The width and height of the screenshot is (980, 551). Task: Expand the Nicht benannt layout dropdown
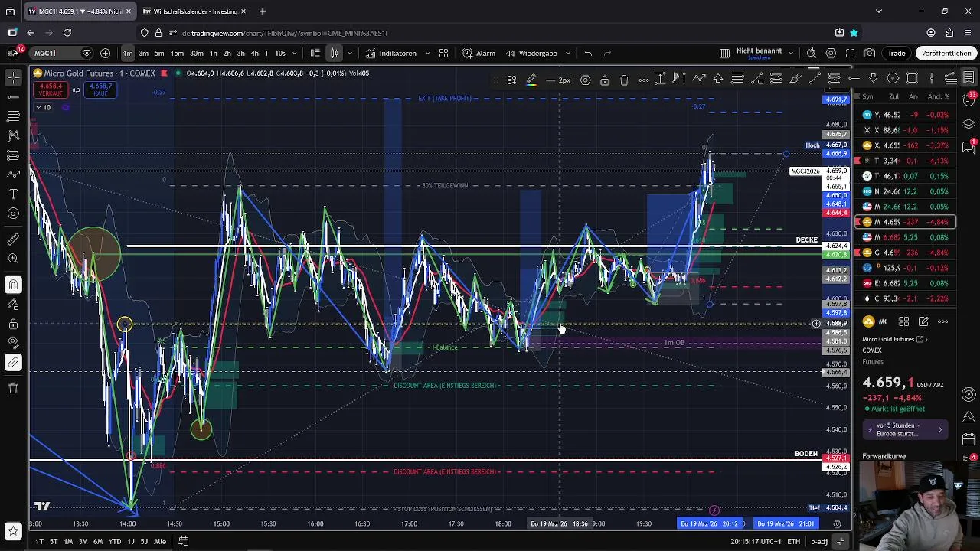pos(791,53)
